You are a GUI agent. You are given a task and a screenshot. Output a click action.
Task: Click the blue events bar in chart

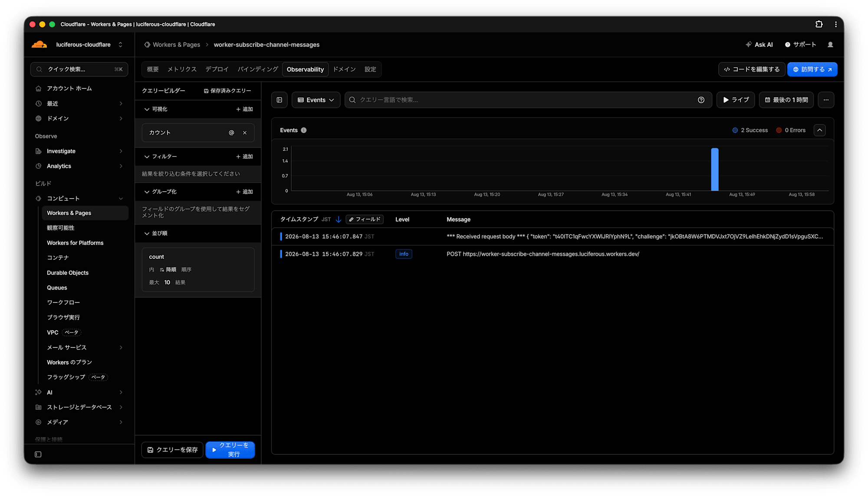click(x=714, y=170)
